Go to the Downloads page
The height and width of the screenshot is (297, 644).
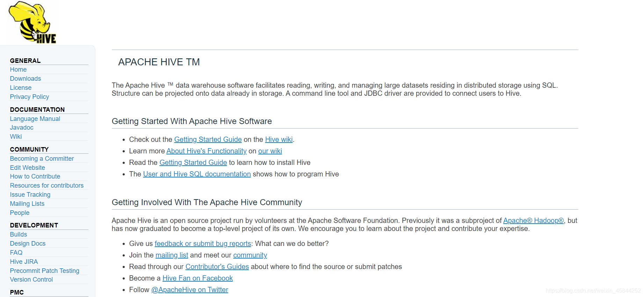point(26,79)
